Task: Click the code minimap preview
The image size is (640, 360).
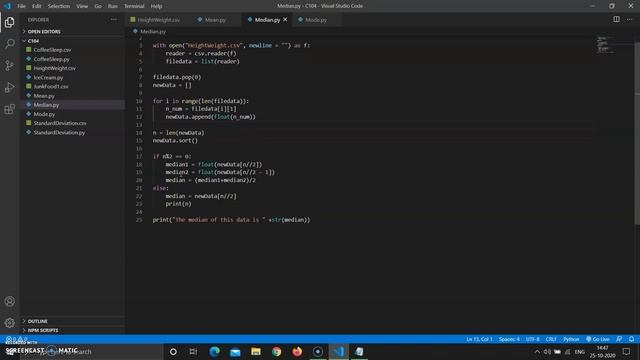Action: pyautogui.click(x=605, y=44)
